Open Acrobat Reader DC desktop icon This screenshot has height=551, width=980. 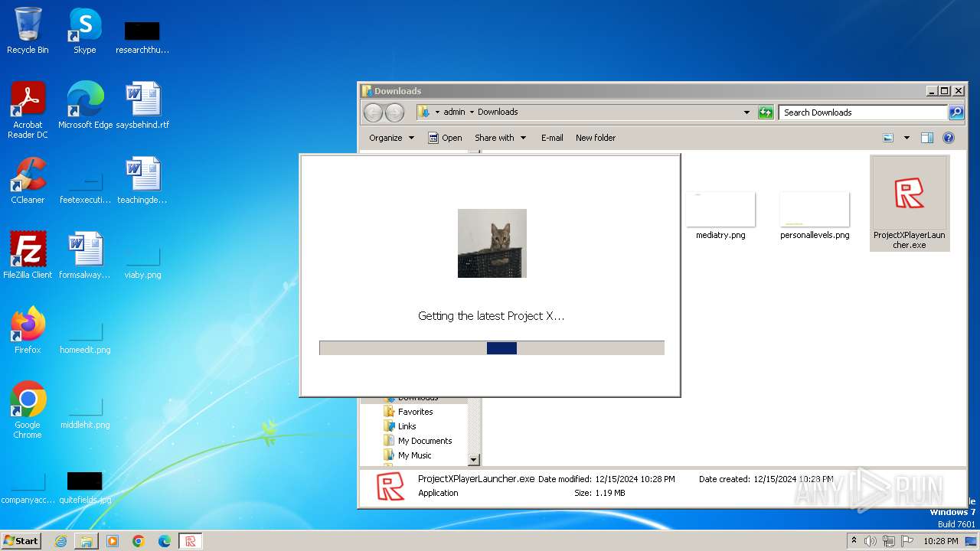point(28,109)
